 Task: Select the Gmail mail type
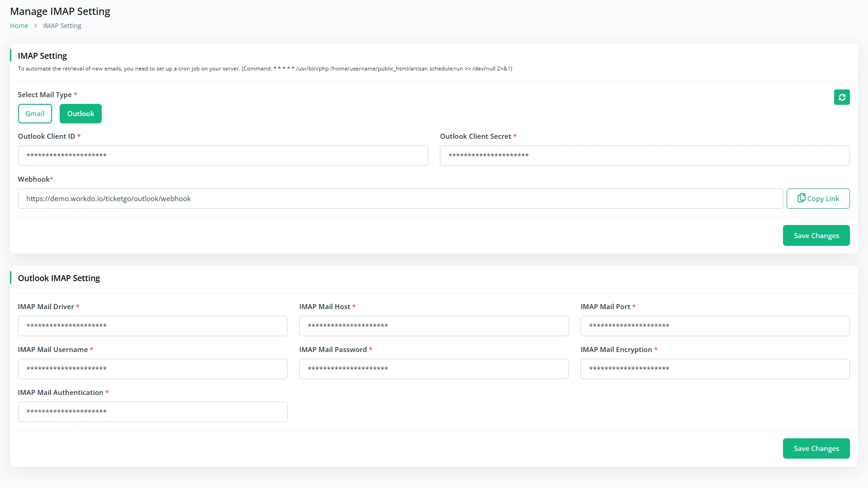point(35,113)
